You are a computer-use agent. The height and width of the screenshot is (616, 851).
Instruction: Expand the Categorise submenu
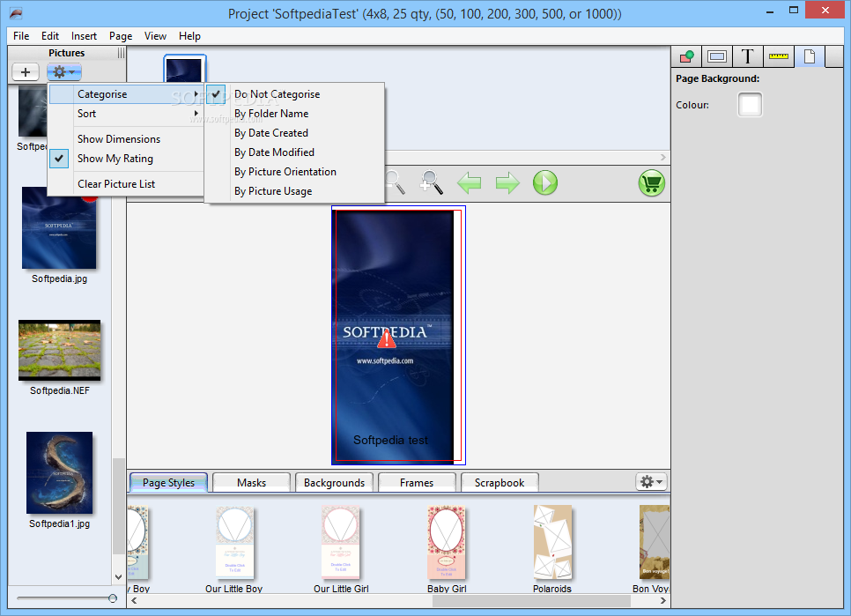[126, 94]
